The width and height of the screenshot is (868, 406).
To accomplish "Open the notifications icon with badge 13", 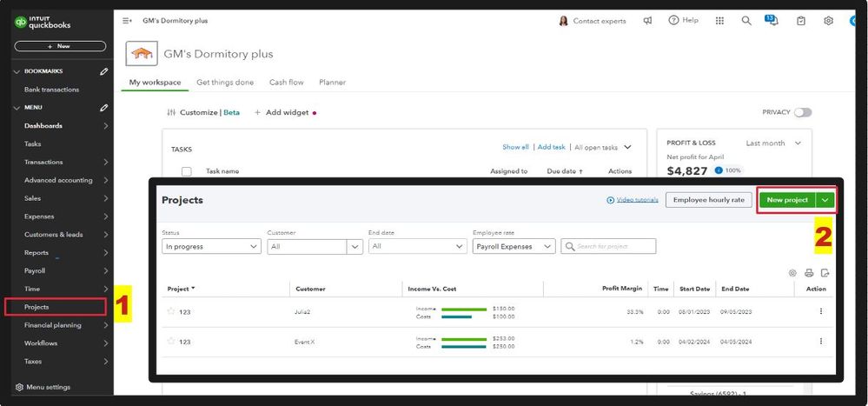I will (x=772, y=20).
